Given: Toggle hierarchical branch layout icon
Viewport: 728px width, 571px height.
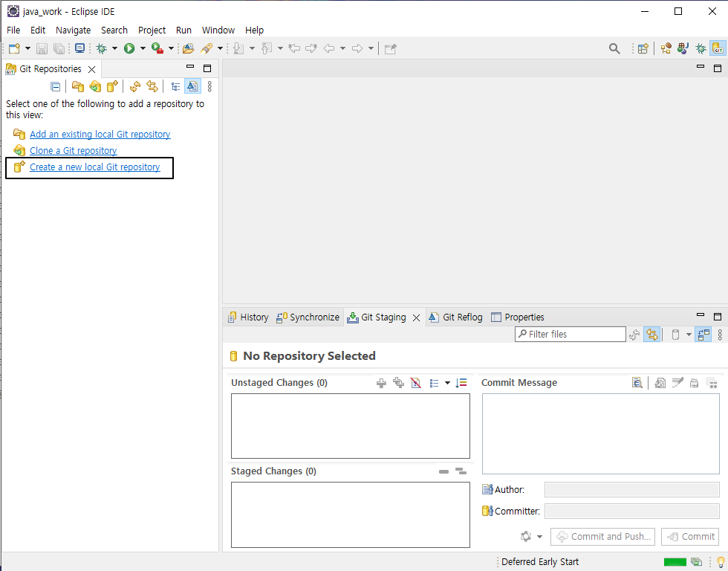Looking at the screenshot, I should [x=175, y=86].
